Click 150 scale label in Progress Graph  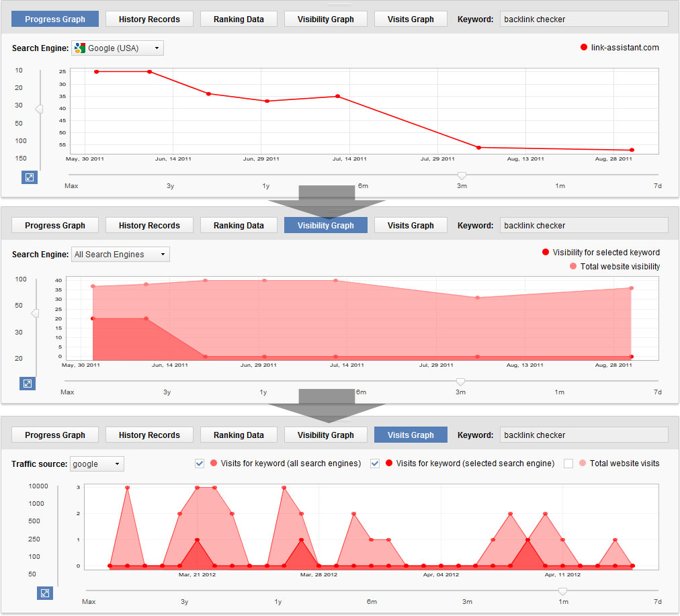21,159
